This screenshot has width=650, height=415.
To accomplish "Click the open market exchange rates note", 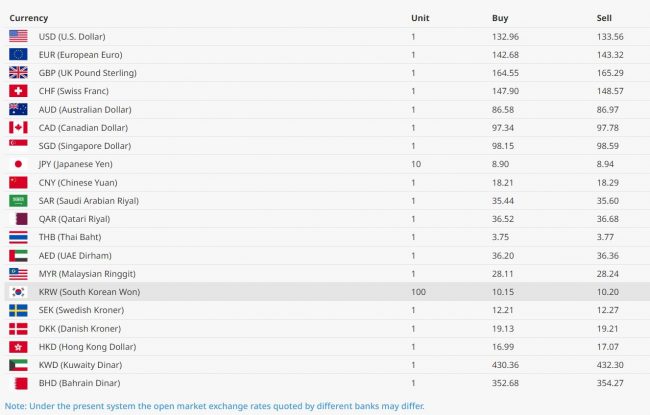I will pyautogui.click(x=214, y=406).
